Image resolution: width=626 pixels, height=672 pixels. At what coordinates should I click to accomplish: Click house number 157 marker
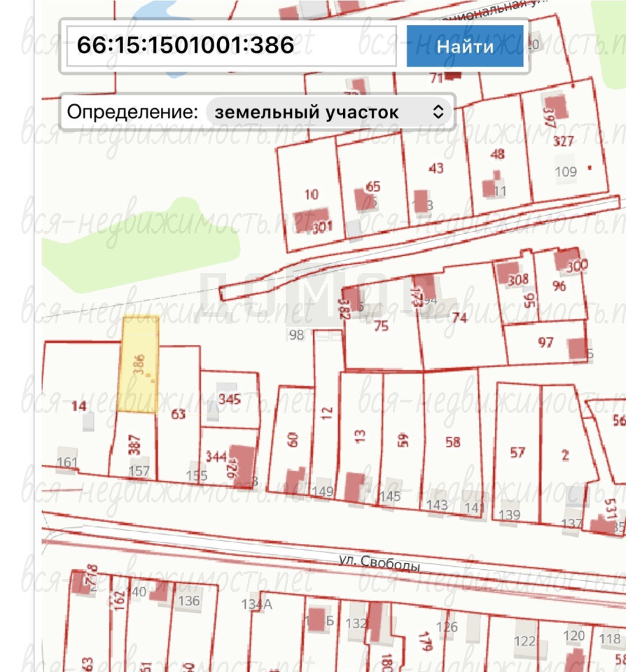point(139,471)
